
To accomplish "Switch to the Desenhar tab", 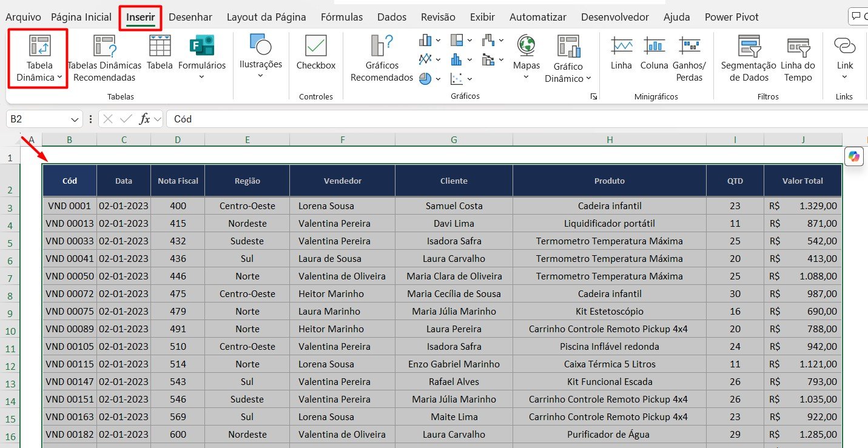I will click(x=190, y=17).
